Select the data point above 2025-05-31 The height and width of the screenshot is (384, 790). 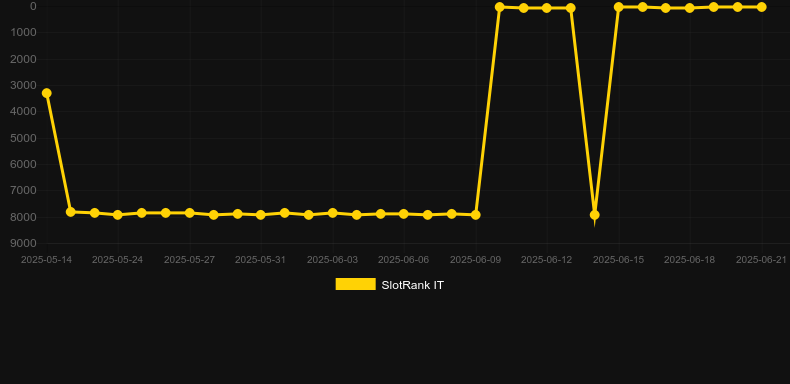point(261,215)
